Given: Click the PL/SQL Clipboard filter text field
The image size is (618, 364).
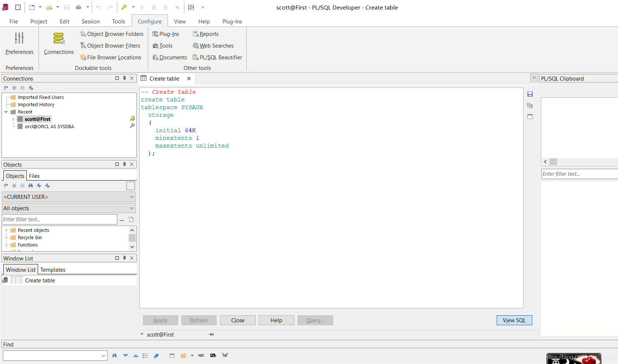Looking at the screenshot, I should (580, 174).
